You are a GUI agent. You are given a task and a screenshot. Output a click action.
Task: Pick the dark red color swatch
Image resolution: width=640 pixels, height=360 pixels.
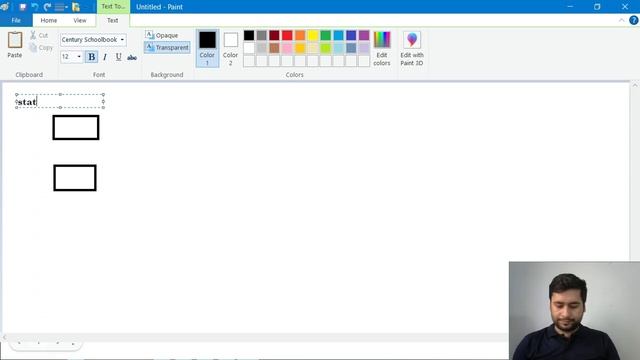(x=274, y=36)
